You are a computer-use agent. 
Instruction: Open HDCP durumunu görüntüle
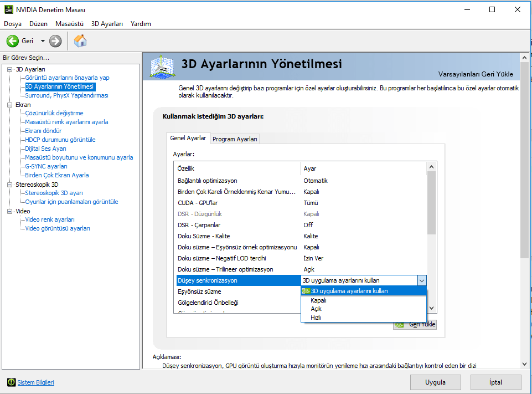pyautogui.click(x=60, y=140)
